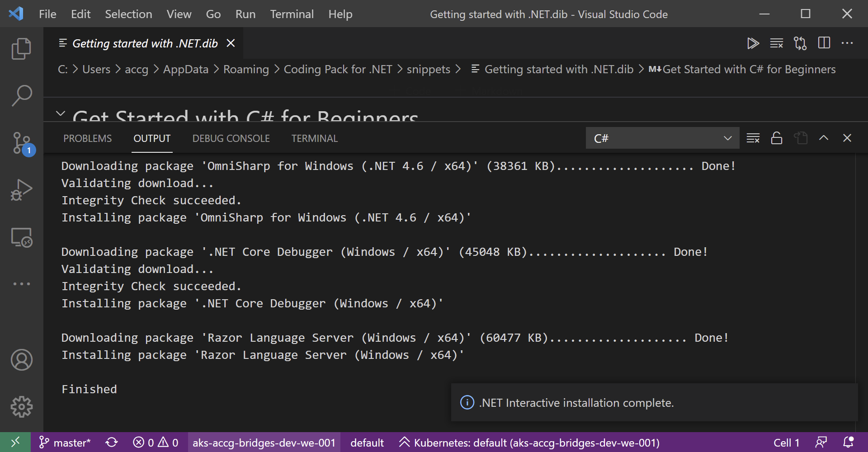The width and height of the screenshot is (868, 452).
Task: Toggle output scroll lock
Action: (777, 138)
